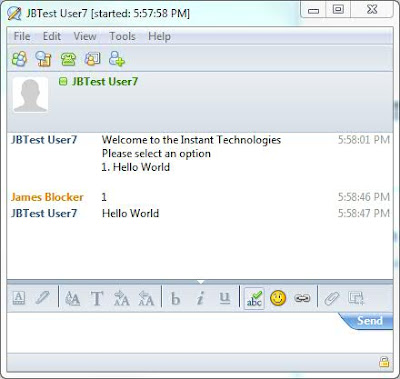Viewport: 400px width, 379px height.
Task: Click the screen capture icon
Action: point(356,298)
